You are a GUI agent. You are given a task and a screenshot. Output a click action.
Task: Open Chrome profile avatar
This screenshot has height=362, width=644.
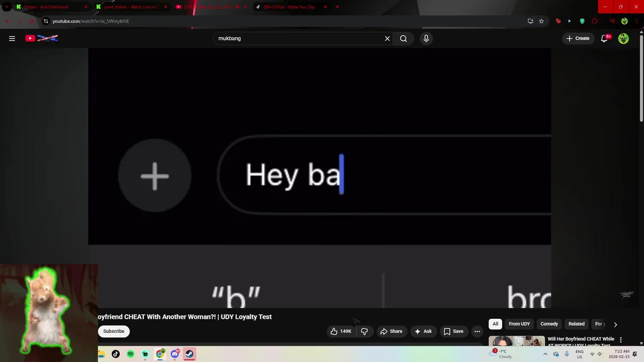coord(624,21)
